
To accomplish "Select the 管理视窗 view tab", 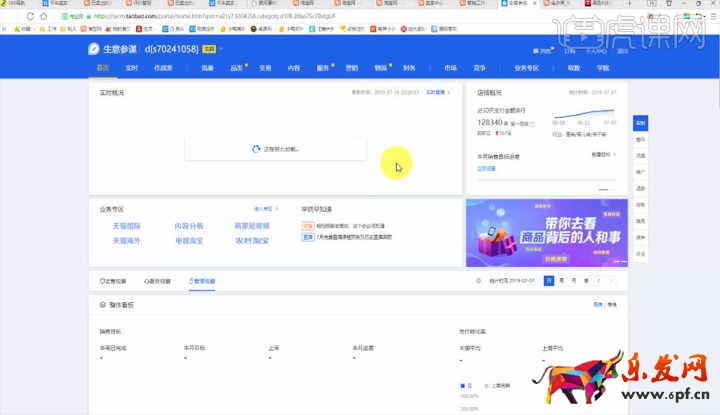I will pos(201,281).
